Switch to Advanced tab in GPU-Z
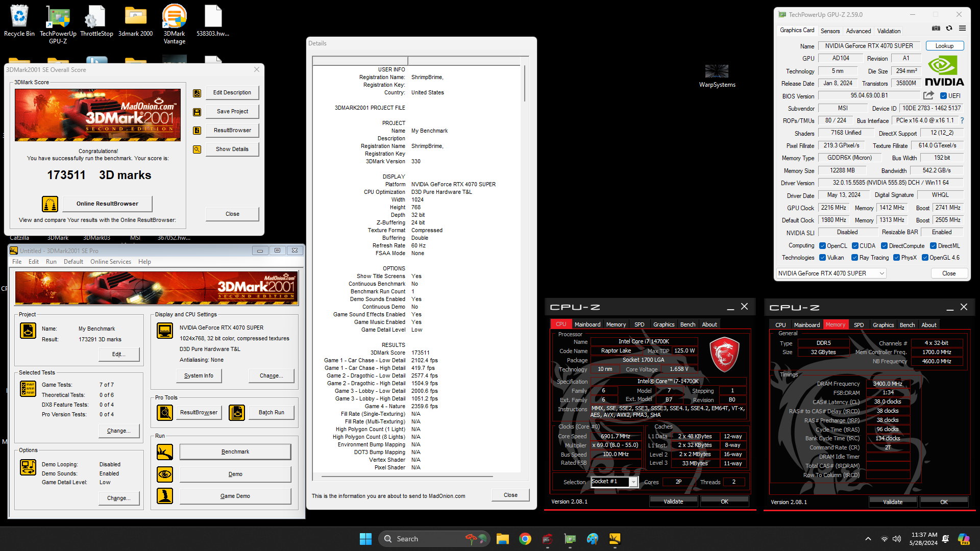 pyautogui.click(x=859, y=31)
